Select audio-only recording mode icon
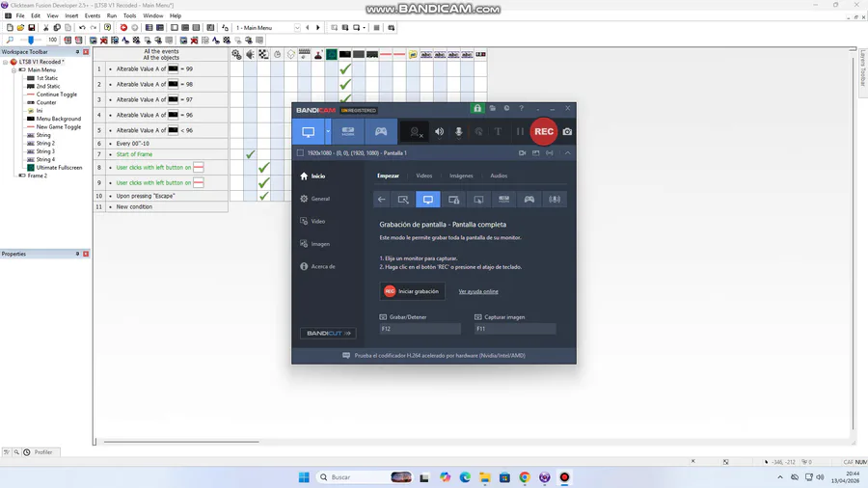Image resolution: width=868 pixels, height=488 pixels. 555,200
